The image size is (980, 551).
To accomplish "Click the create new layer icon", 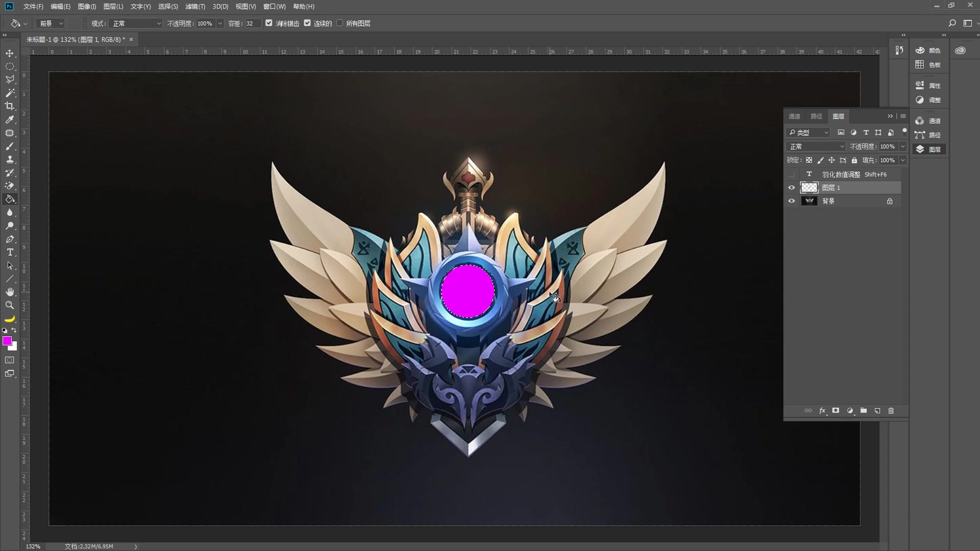I will pos(877,411).
